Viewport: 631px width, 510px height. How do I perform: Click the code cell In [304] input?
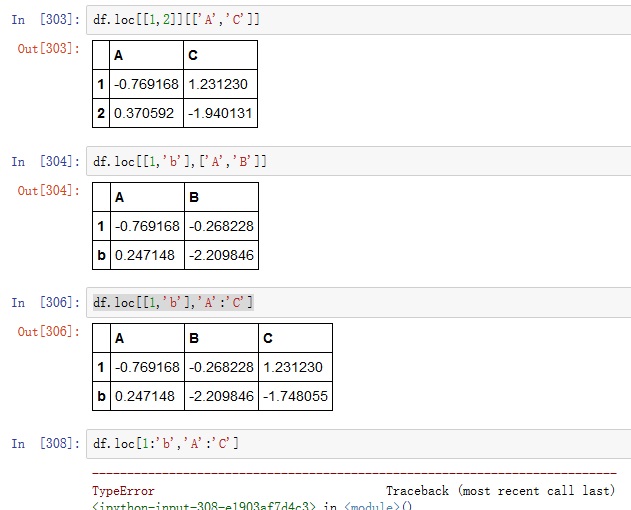coord(359,161)
